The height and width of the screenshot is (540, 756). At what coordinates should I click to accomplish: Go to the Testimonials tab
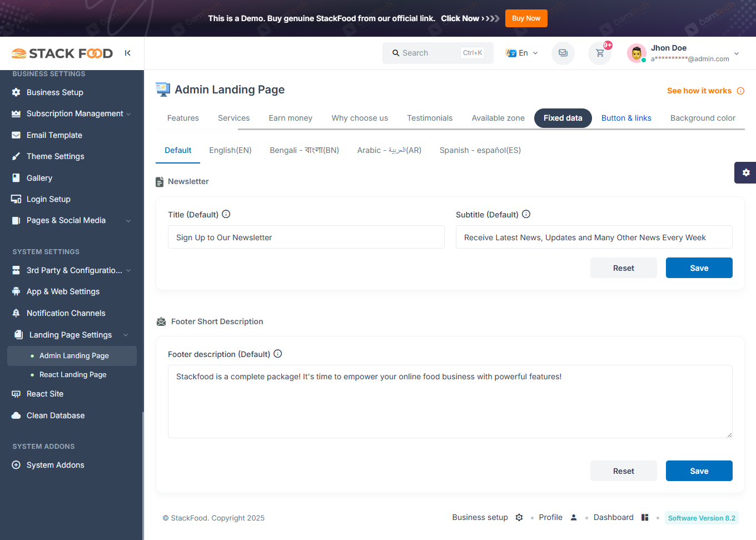point(430,118)
